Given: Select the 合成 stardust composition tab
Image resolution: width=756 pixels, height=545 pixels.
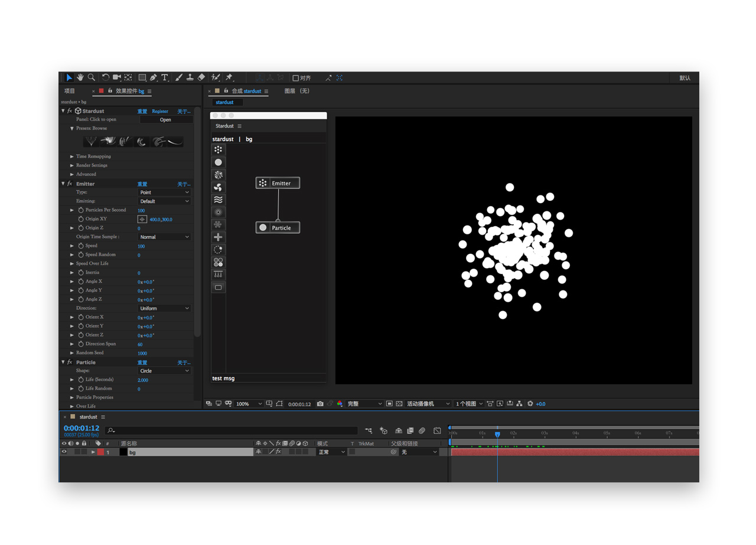Looking at the screenshot, I should click(x=246, y=91).
